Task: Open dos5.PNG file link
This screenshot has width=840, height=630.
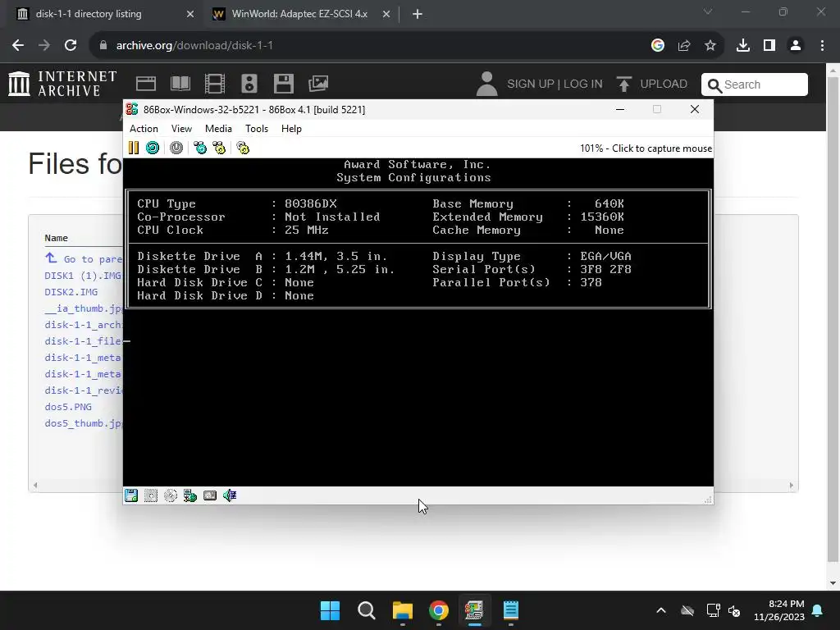Action: (68, 407)
